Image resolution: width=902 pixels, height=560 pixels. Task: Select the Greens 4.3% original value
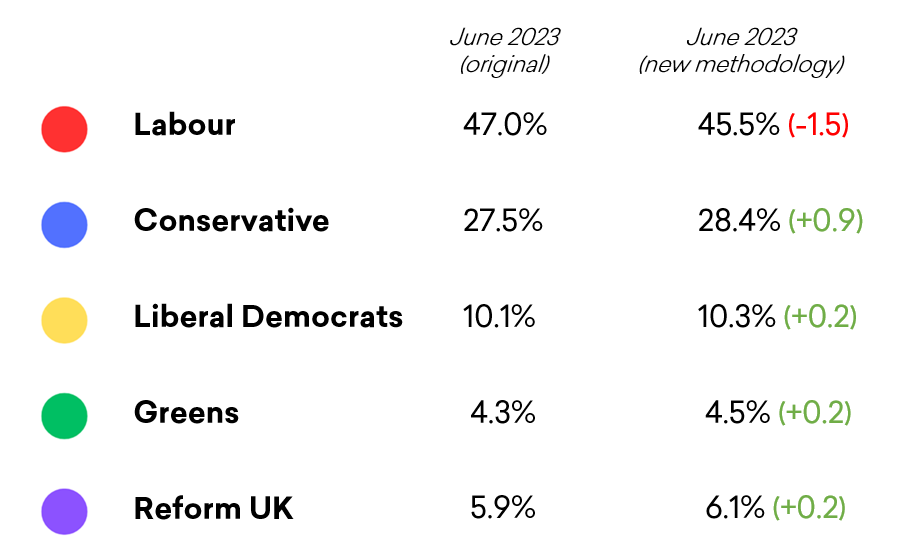pyautogui.click(x=503, y=412)
